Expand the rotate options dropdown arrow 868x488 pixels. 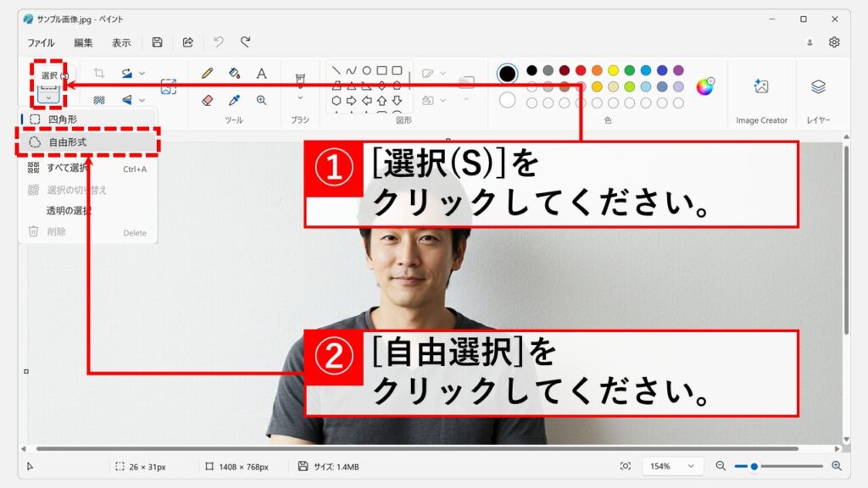tap(142, 74)
